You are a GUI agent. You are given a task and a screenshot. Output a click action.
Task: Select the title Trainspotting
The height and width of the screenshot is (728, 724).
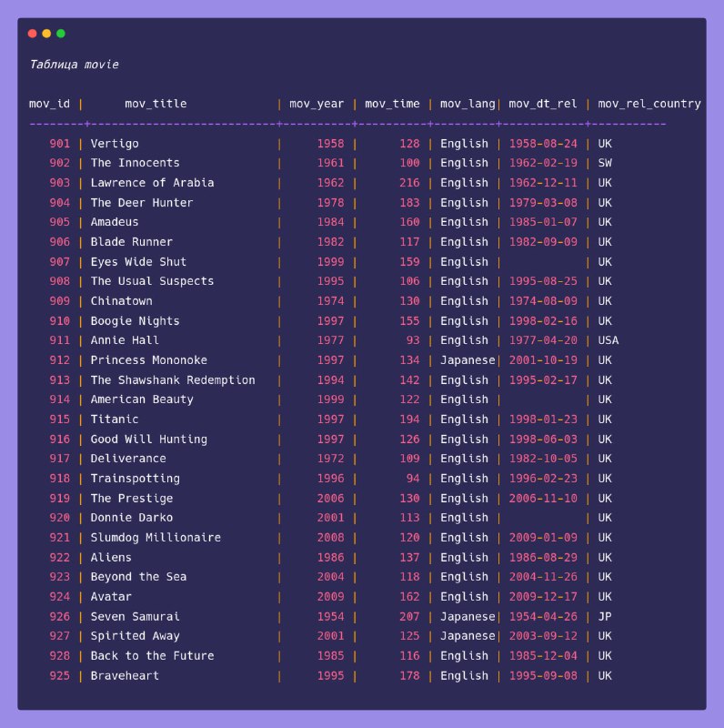(135, 479)
